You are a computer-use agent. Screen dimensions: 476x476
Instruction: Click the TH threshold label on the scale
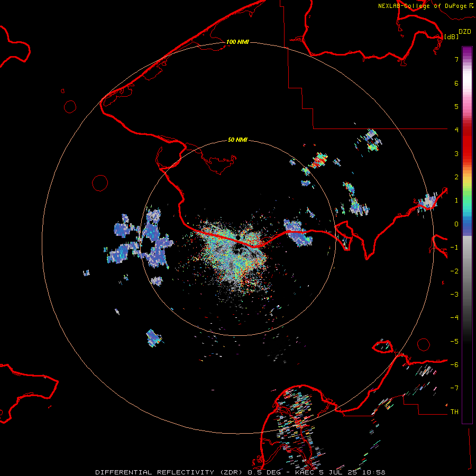[454, 412]
